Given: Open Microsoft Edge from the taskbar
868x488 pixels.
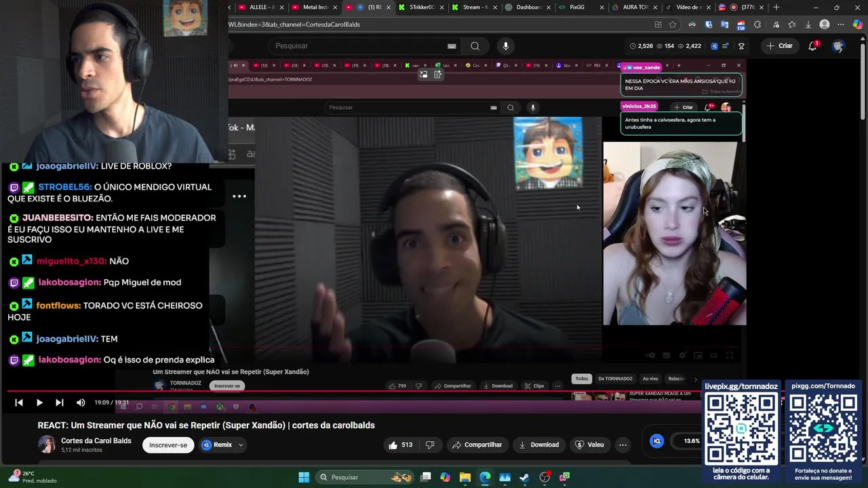Looking at the screenshot, I should (x=485, y=477).
